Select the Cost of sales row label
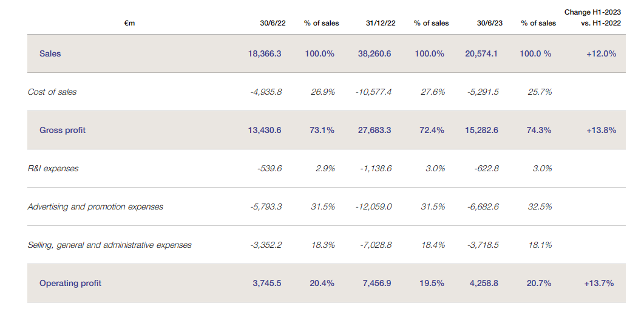The image size is (644, 317). 52,92
